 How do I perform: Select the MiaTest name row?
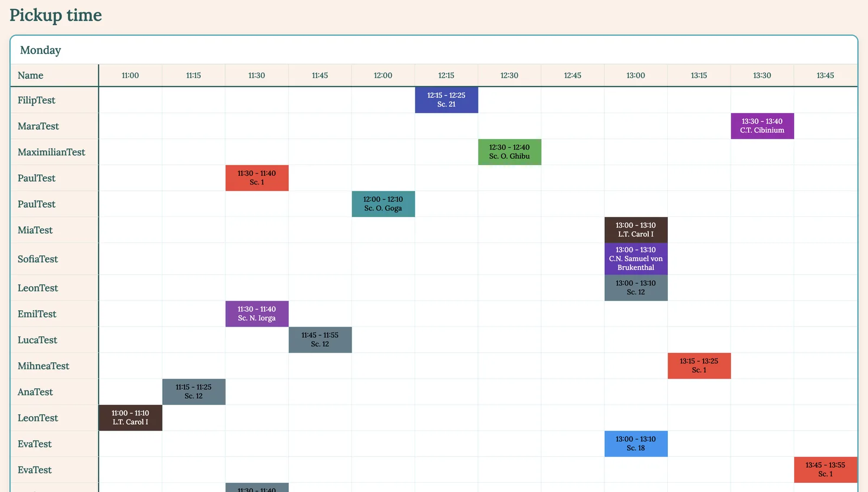click(x=54, y=230)
